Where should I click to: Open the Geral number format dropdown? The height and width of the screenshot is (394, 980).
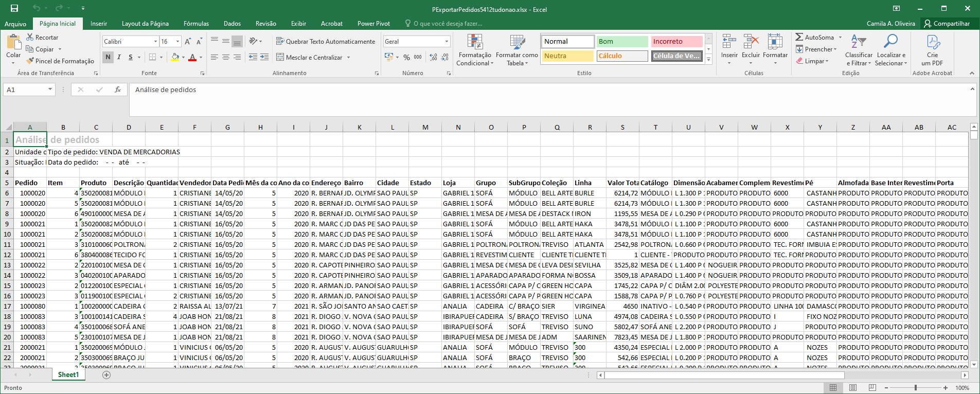pos(447,42)
